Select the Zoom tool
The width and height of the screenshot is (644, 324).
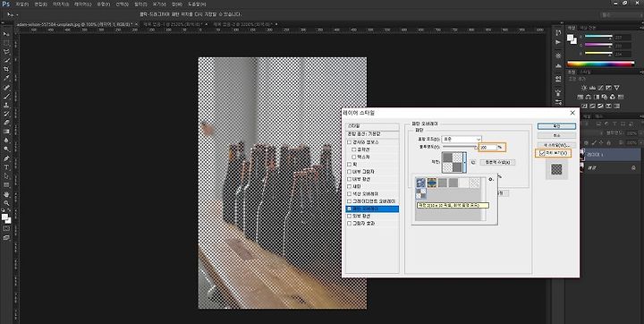pos(6,202)
